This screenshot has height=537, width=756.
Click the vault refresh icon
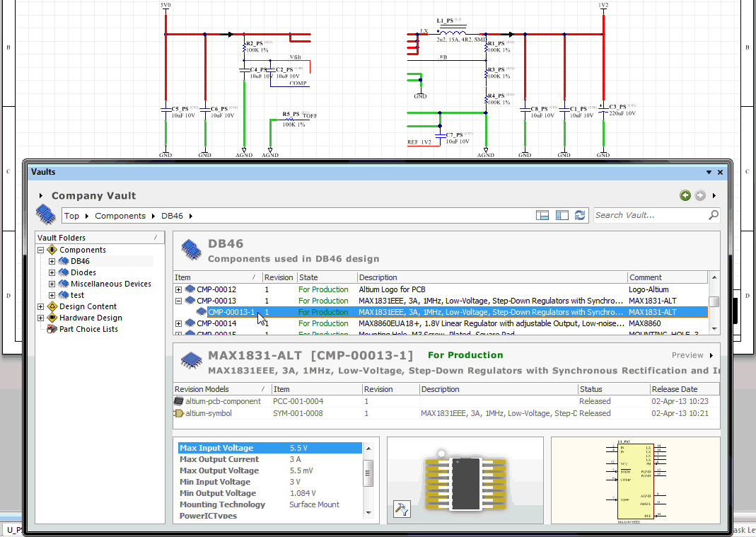click(x=579, y=215)
